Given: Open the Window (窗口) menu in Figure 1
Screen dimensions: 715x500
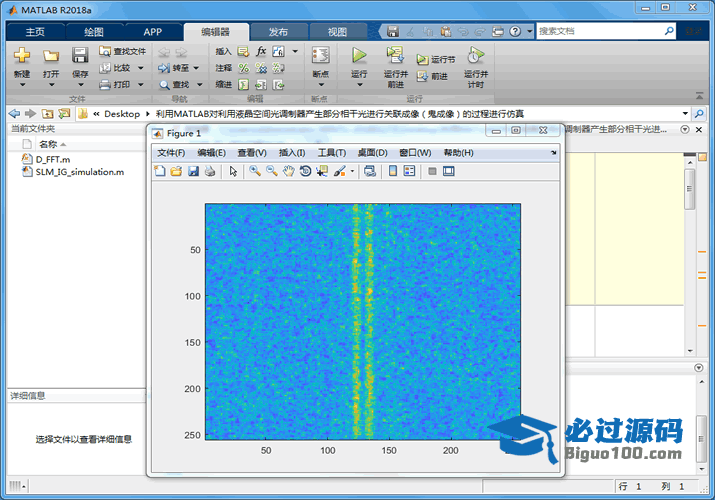Looking at the screenshot, I should click(415, 153).
